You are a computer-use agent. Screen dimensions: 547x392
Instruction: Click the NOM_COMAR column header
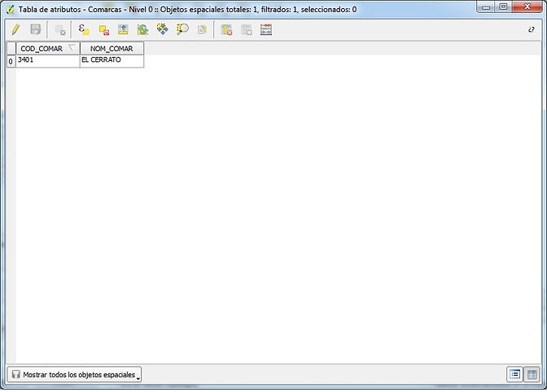112,49
